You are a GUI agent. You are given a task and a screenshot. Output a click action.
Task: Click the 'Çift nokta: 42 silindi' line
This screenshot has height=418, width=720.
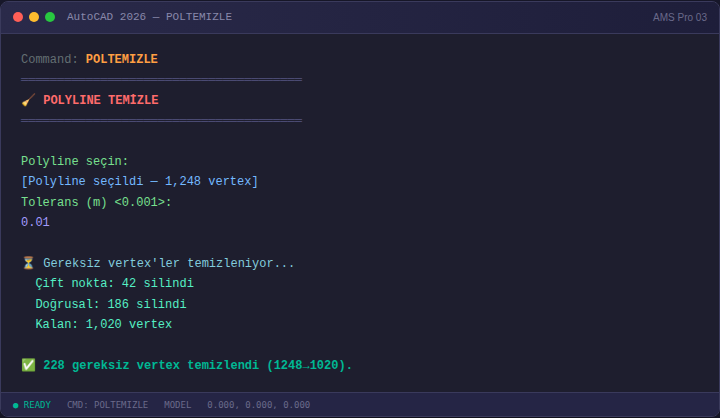tap(114, 283)
